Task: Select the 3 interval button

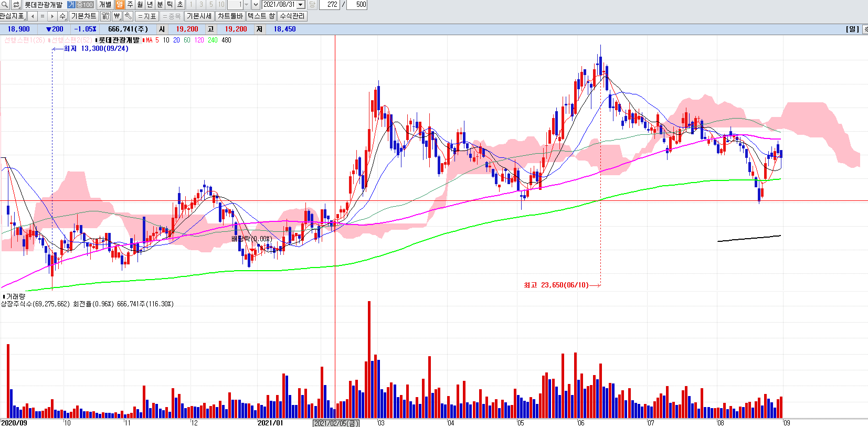Action: tap(201, 5)
